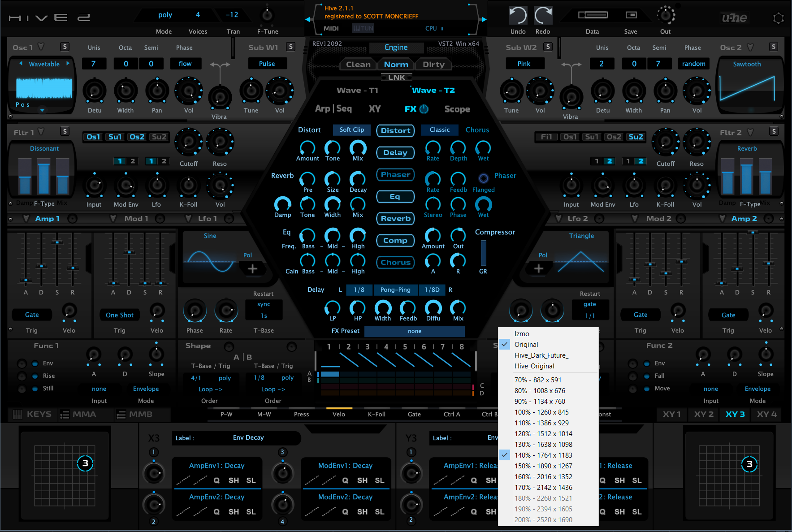This screenshot has height=532, width=792.
Task: Open the FX Preset selector showing none
Action: (415, 331)
